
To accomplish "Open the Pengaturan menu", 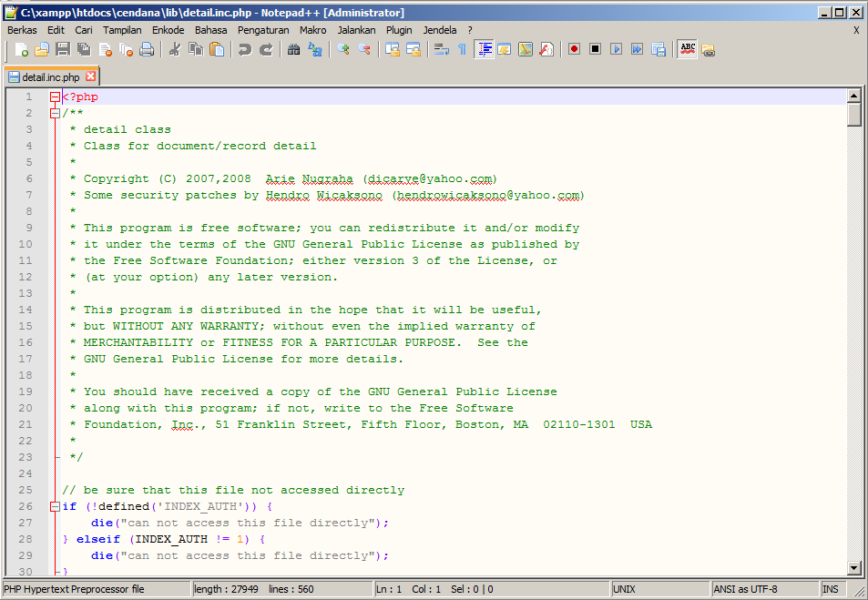I will click(263, 30).
